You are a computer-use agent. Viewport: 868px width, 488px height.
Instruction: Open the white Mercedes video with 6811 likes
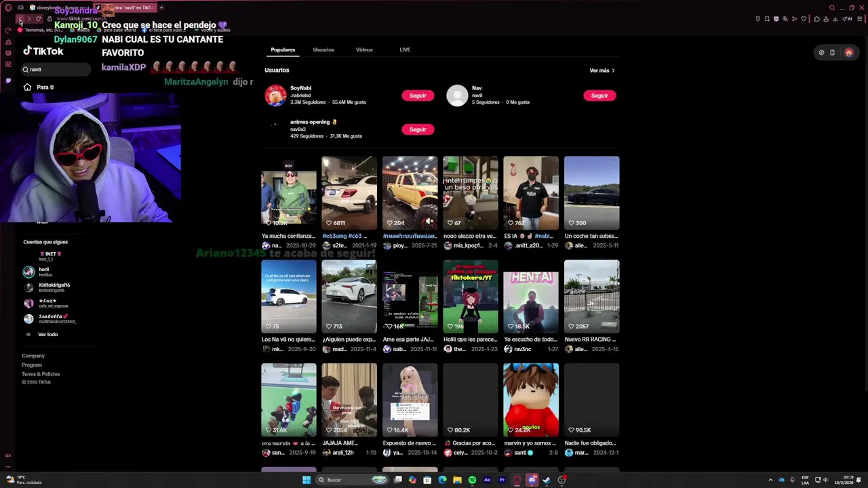(349, 193)
